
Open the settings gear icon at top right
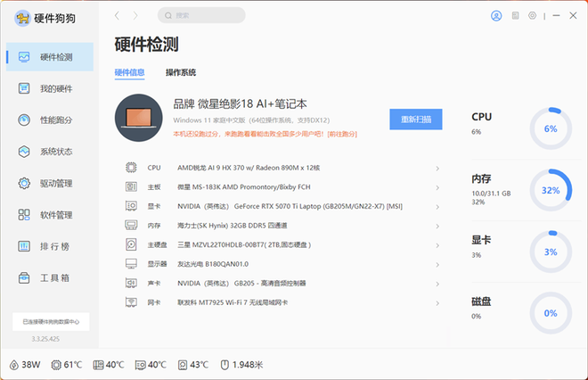[x=532, y=15]
